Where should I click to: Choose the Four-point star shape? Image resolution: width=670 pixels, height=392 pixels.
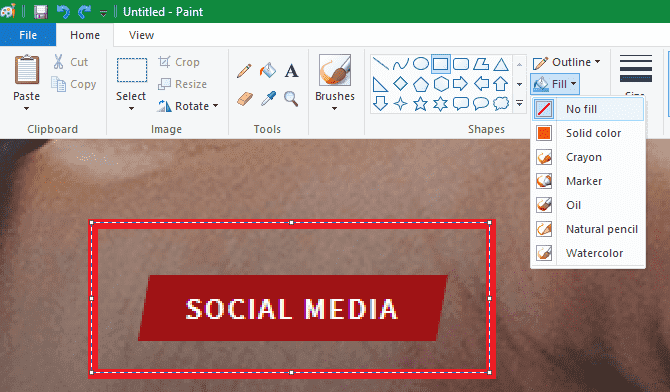(400, 103)
